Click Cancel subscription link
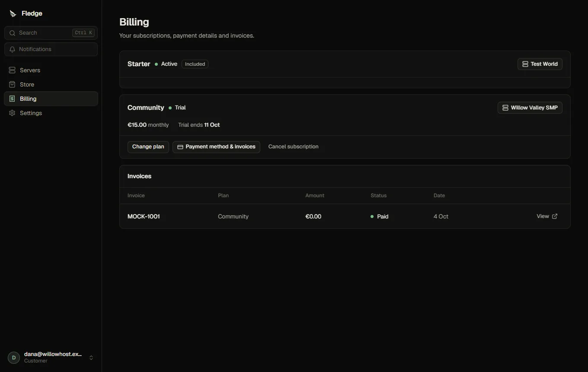The height and width of the screenshot is (372, 588). pyautogui.click(x=293, y=147)
